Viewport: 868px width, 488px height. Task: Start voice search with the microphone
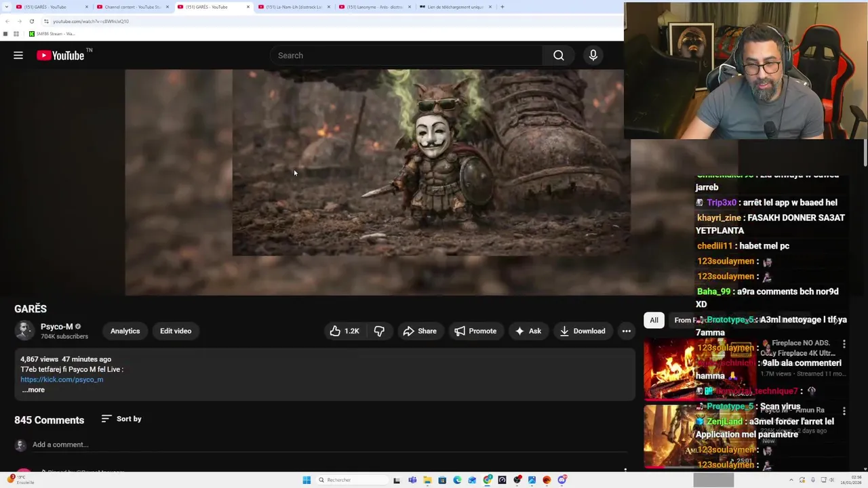tap(593, 56)
